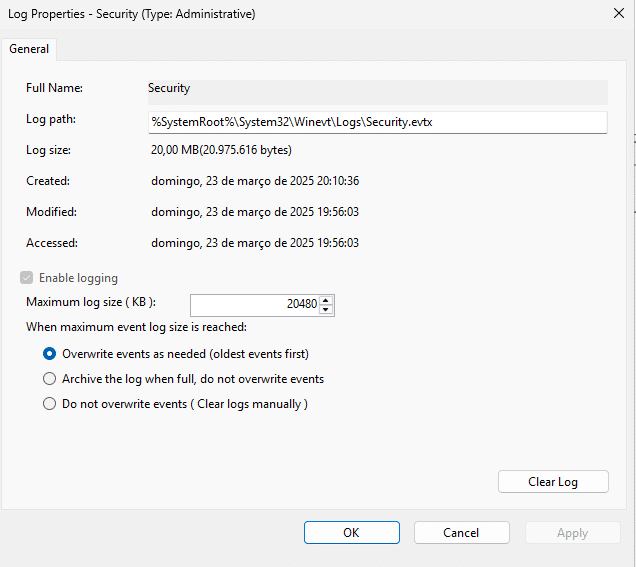Image resolution: width=636 pixels, height=567 pixels.
Task: Focus the Maximum log size input box
Action: click(254, 304)
